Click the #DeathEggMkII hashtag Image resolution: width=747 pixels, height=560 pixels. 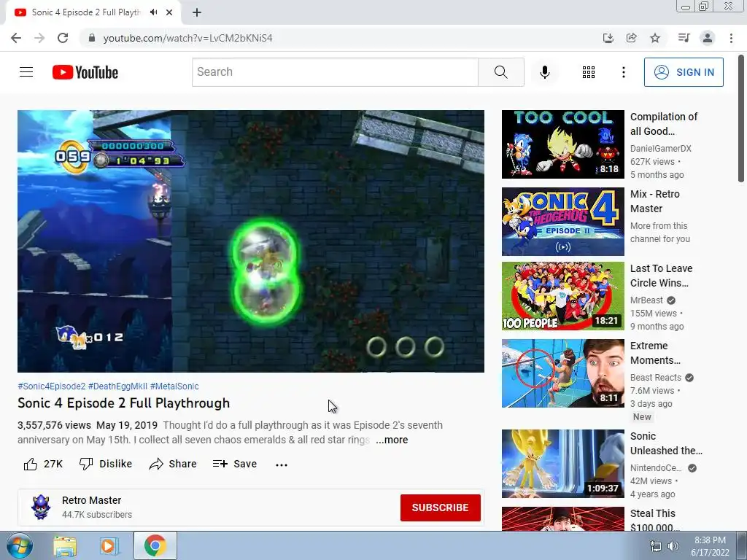117,386
